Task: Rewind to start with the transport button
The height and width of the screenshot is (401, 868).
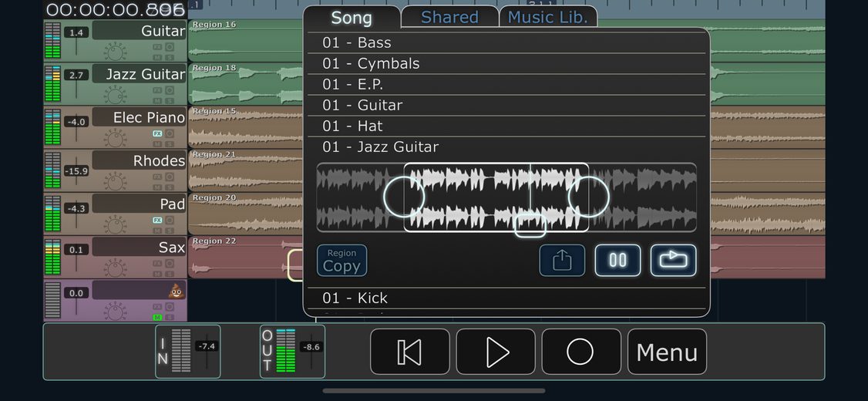Action: [x=409, y=352]
